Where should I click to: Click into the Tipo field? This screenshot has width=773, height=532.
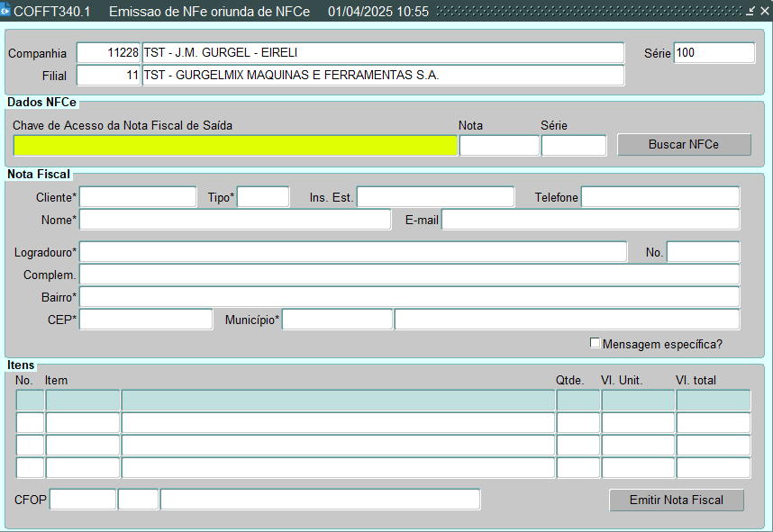tap(263, 197)
